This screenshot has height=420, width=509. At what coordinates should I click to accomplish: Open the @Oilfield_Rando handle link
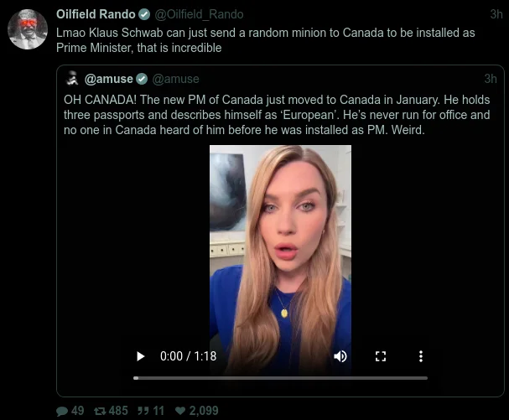pyautogui.click(x=199, y=14)
